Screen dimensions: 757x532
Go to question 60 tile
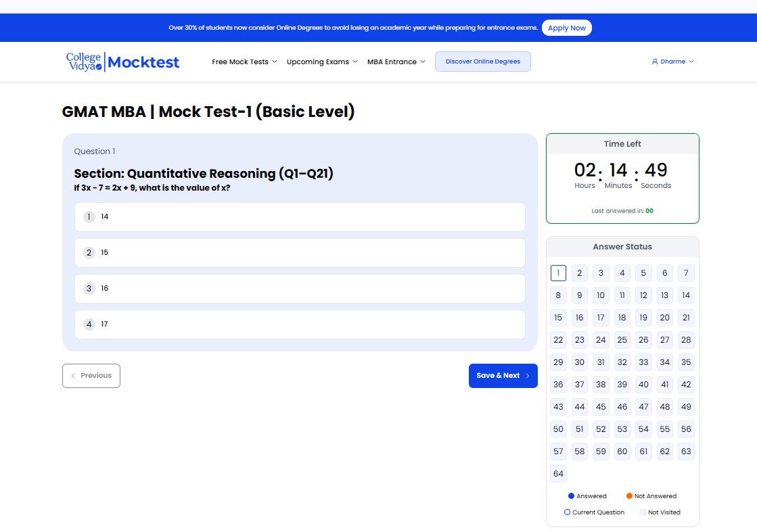tap(622, 452)
